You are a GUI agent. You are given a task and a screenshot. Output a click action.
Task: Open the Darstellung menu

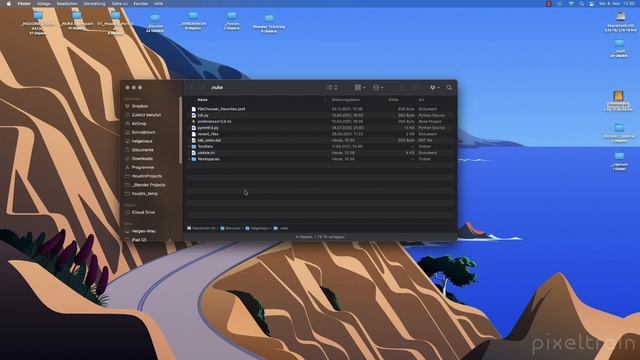(x=94, y=3)
